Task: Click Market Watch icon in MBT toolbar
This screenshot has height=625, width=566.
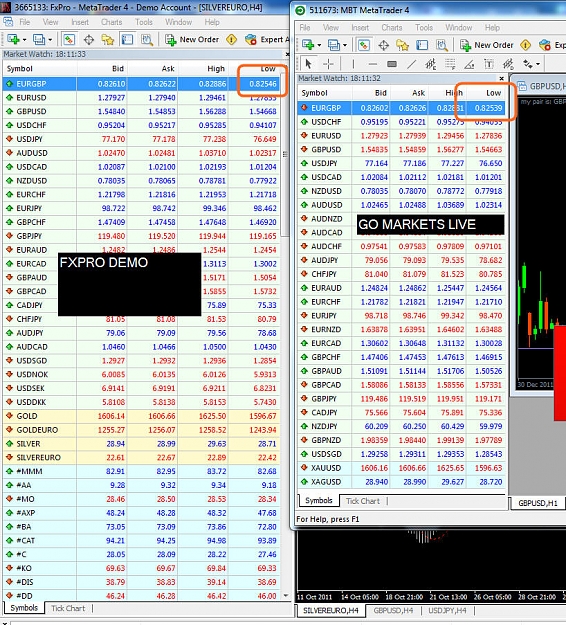Action: tap(364, 45)
